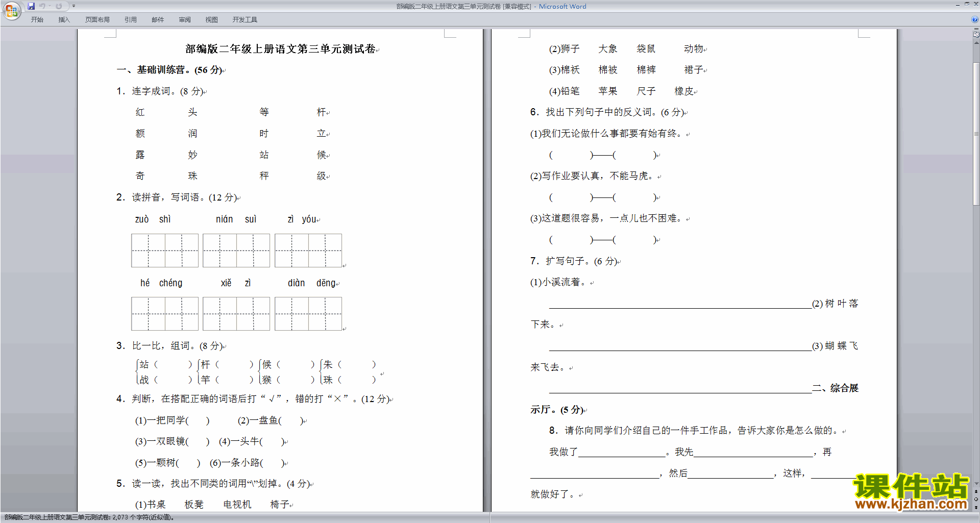This screenshot has width=980, height=523.
Task: Click the vertical scrollbar thumb
Action: click(x=976, y=134)
